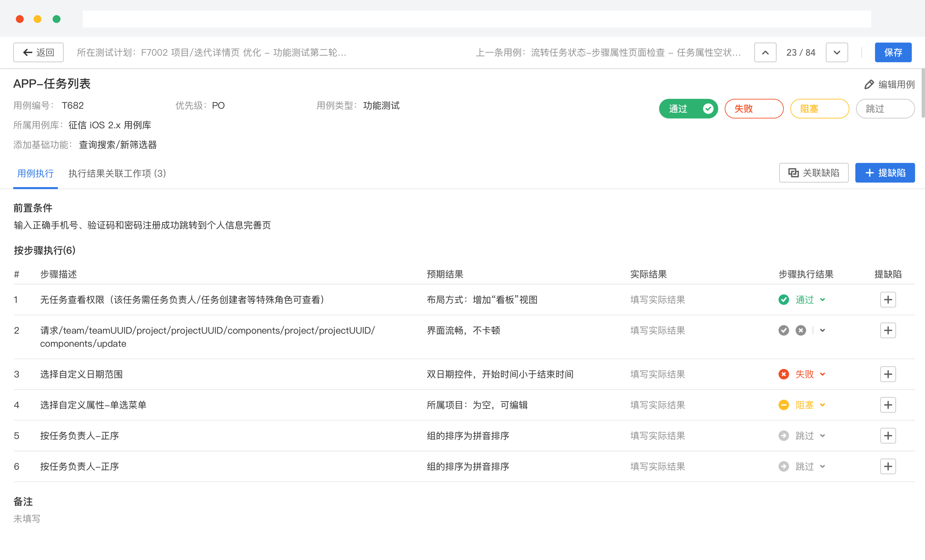Open step 5 跳过 status dropdown

tap(823, 435)
